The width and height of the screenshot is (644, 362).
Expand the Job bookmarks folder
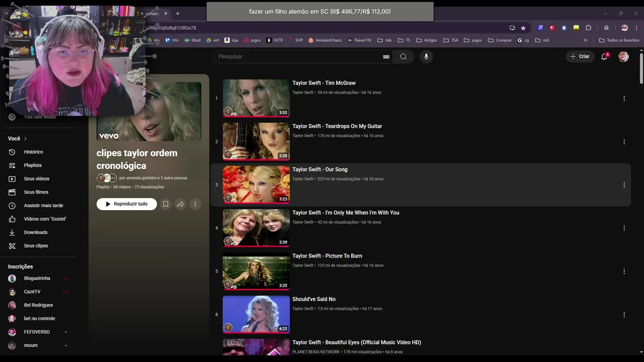click(x=384, y=40)
